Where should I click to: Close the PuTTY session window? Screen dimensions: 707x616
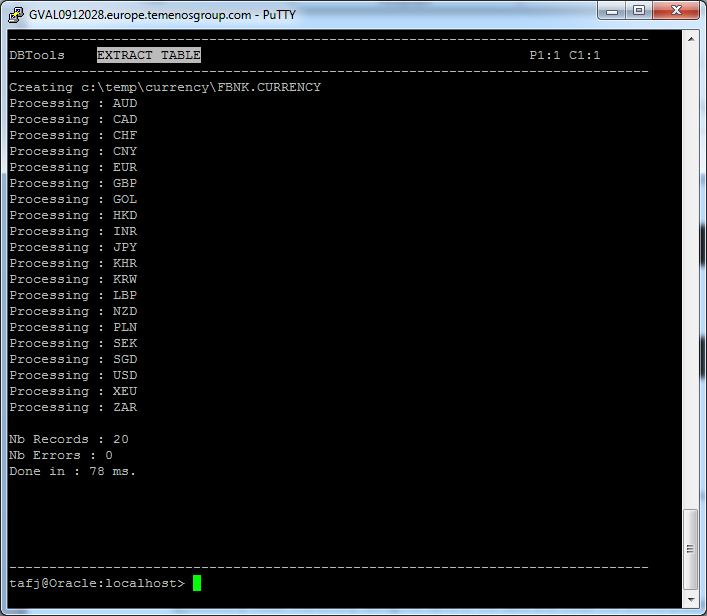click(675, 11)
